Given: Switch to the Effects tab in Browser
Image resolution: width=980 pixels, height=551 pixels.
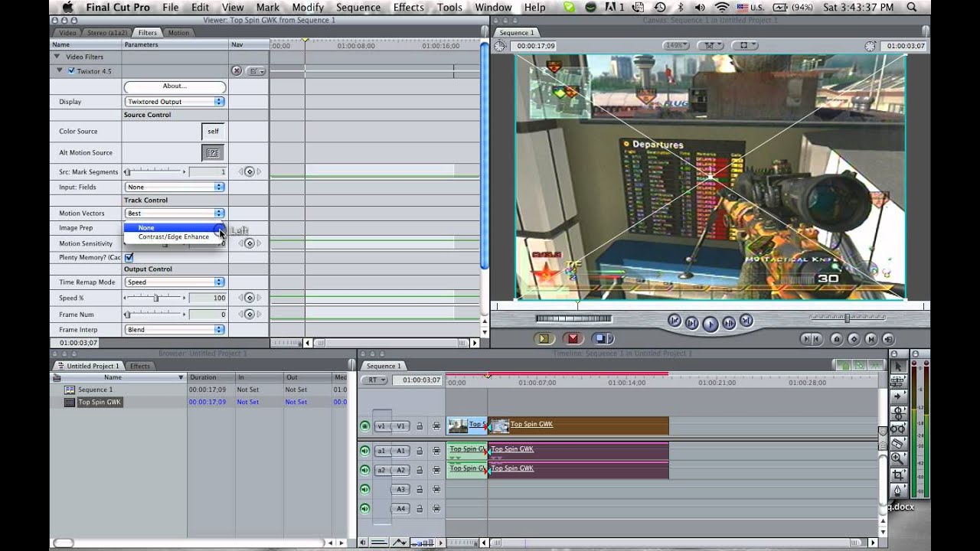Looking at the screenshot, I should tap(140, 366).
